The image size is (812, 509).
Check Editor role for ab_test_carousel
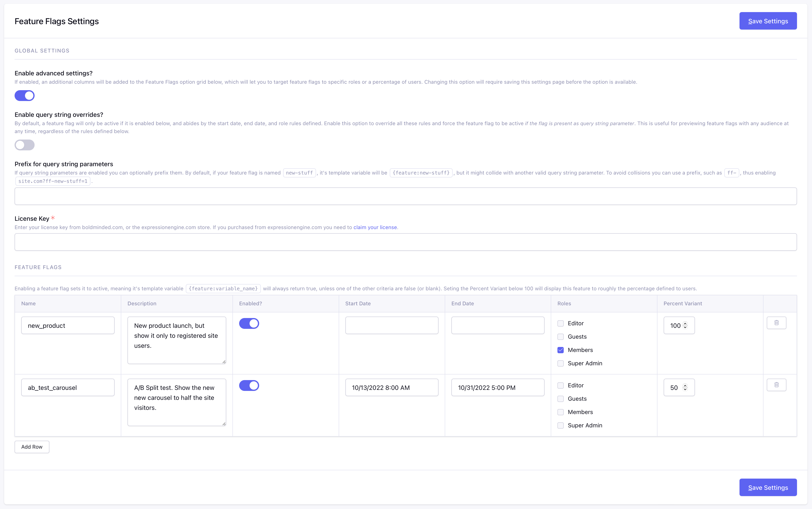tap(561, 385)
